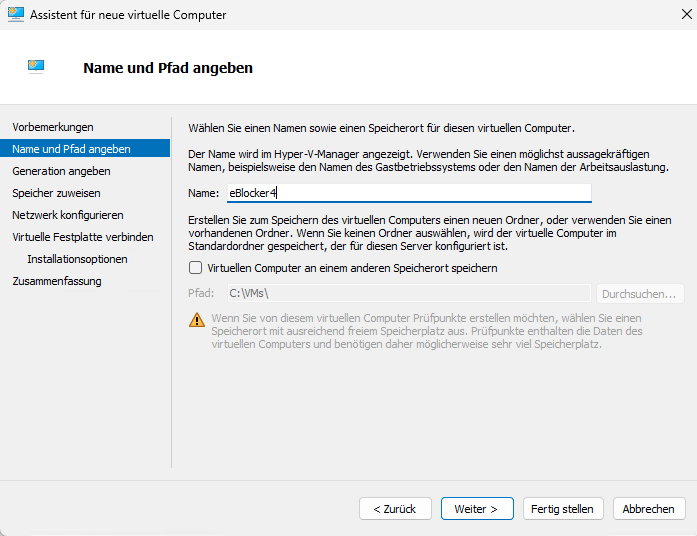Enable saving virtual computer at another location
Viewport: 697px width, 536px height.
coord(195,268)
